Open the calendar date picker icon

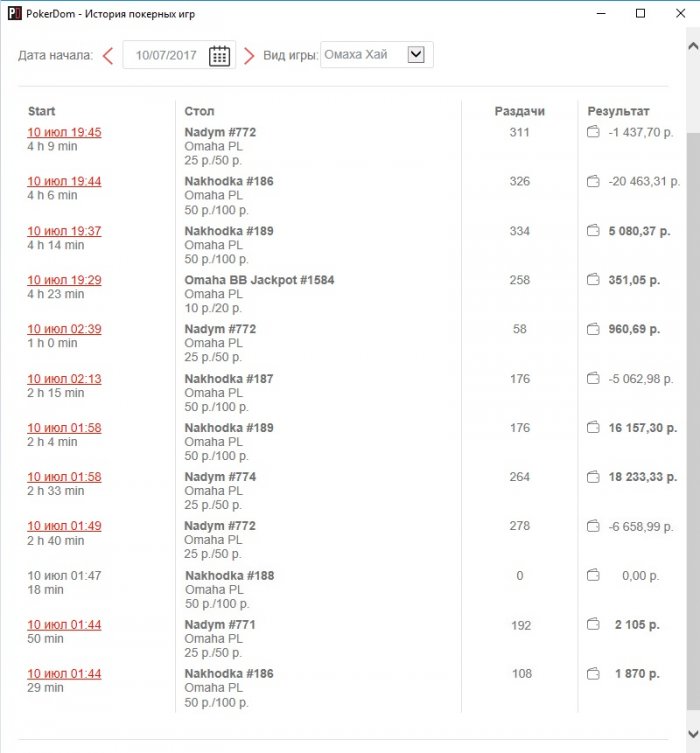point(219,56)
